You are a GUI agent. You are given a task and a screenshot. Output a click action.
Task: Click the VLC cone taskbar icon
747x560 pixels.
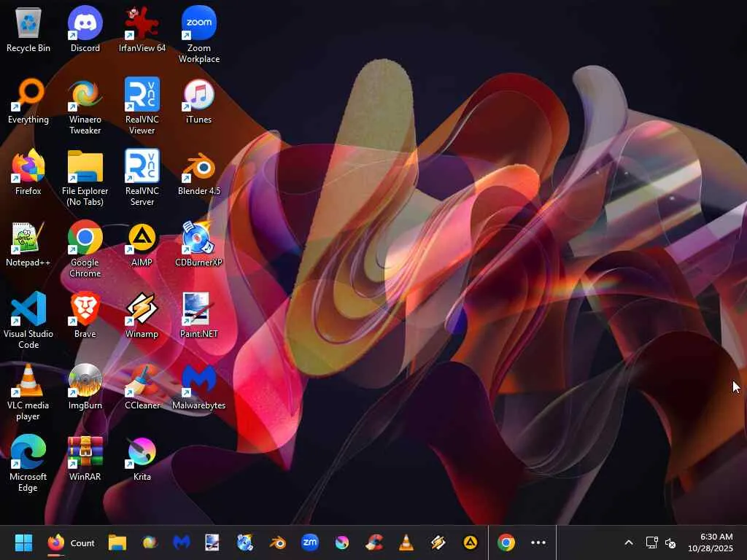(406, 542)
